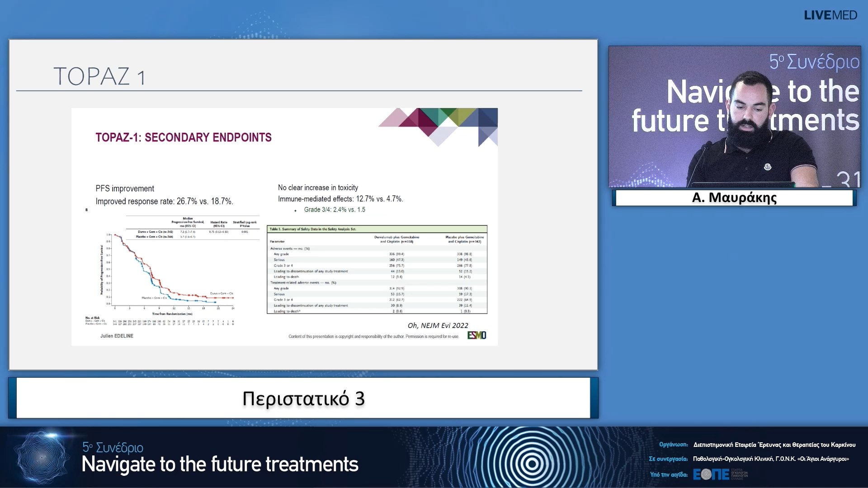
Task: Click the PFS survival curve chart
Action: coord(172,270)
